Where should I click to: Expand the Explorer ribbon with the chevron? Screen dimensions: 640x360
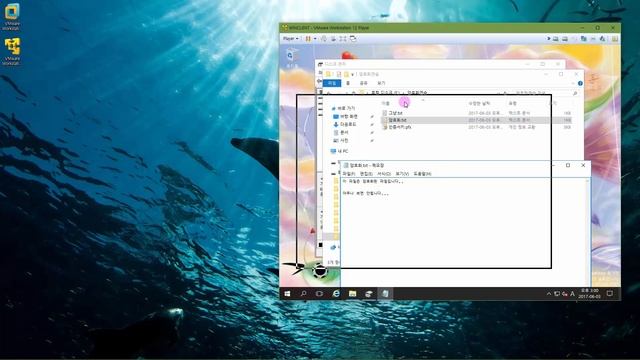point(573,83)
